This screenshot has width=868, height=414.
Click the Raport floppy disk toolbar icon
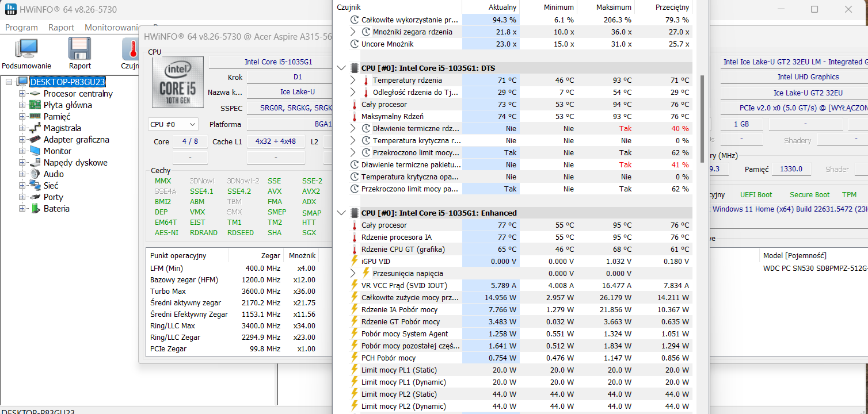pos(80,50)
